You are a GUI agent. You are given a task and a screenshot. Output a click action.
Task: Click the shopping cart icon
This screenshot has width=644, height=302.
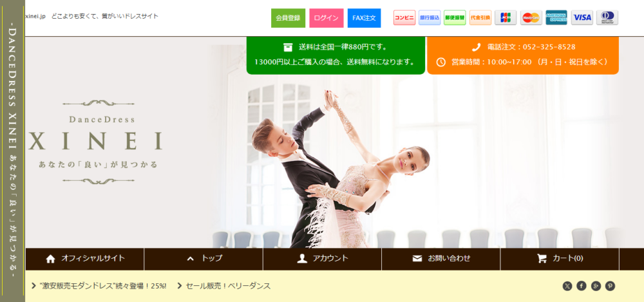click(542, 258)
